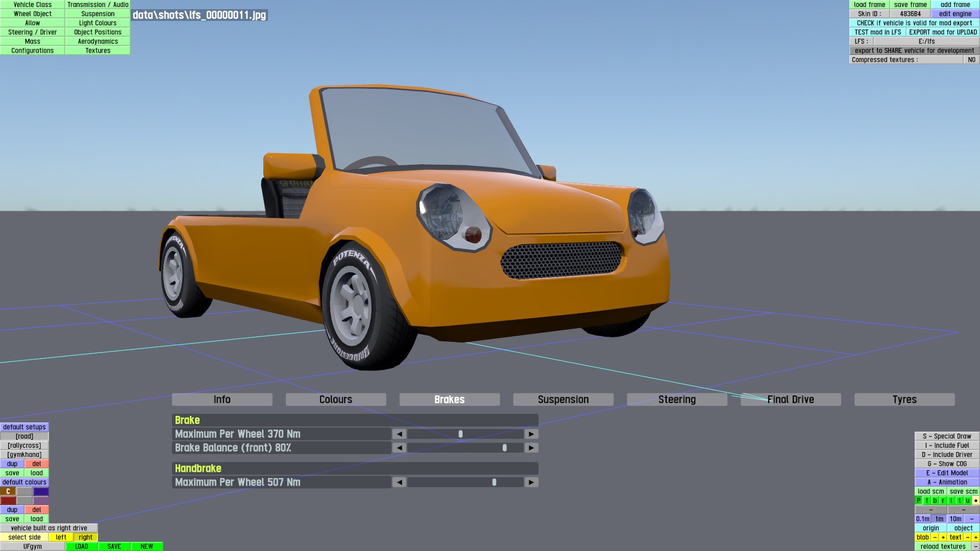980x551 pixels.
Task: Decrease Maximum Per Wheel brake with left arrow
Action: (399, 434)
